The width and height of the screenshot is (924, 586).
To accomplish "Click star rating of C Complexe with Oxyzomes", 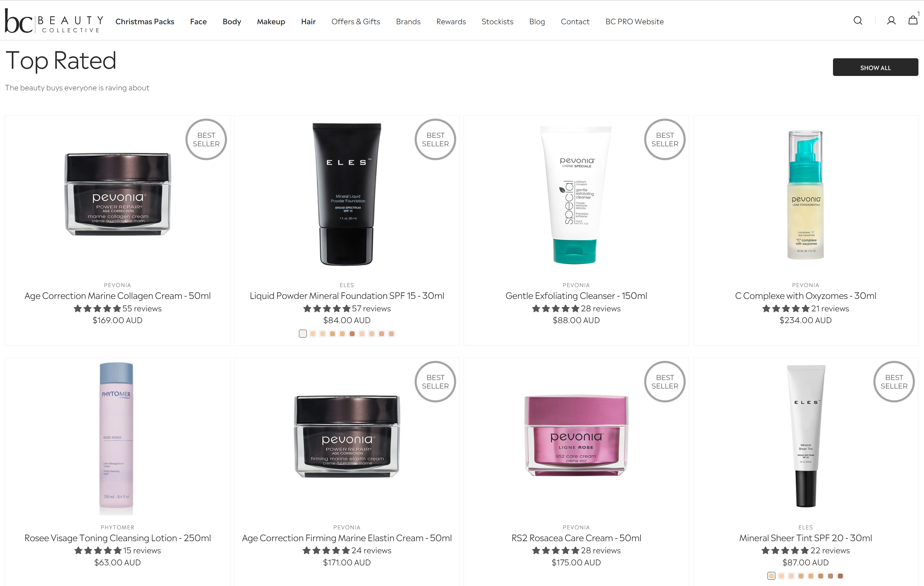I will [x=785, y=308].
